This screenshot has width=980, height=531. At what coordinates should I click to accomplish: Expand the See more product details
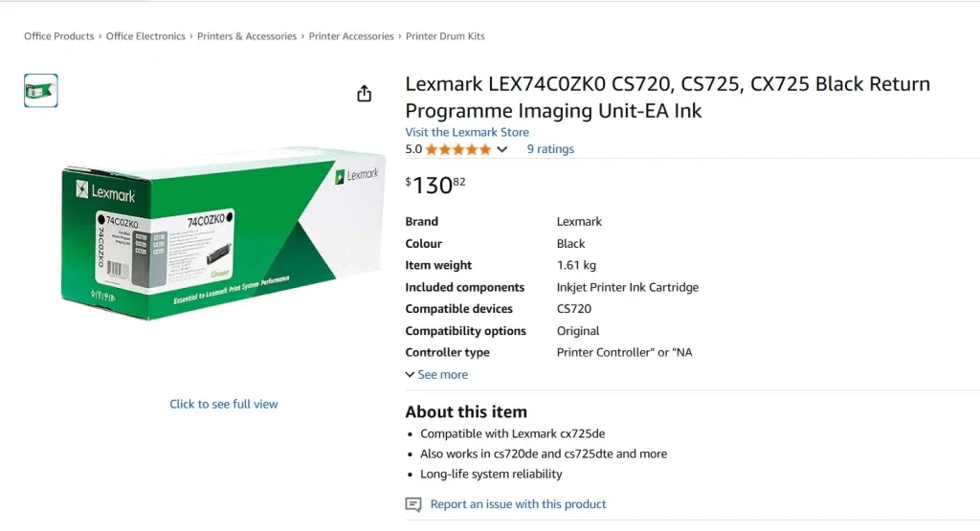(x=436, y=375)
